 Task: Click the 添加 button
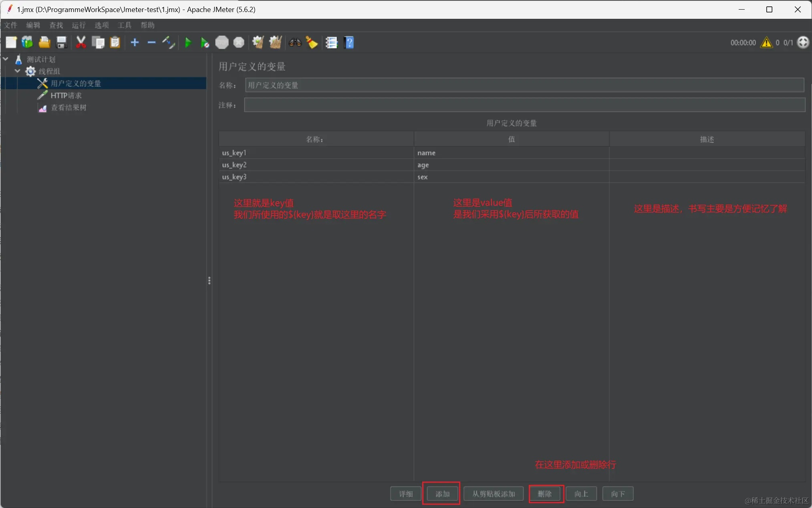442,494
